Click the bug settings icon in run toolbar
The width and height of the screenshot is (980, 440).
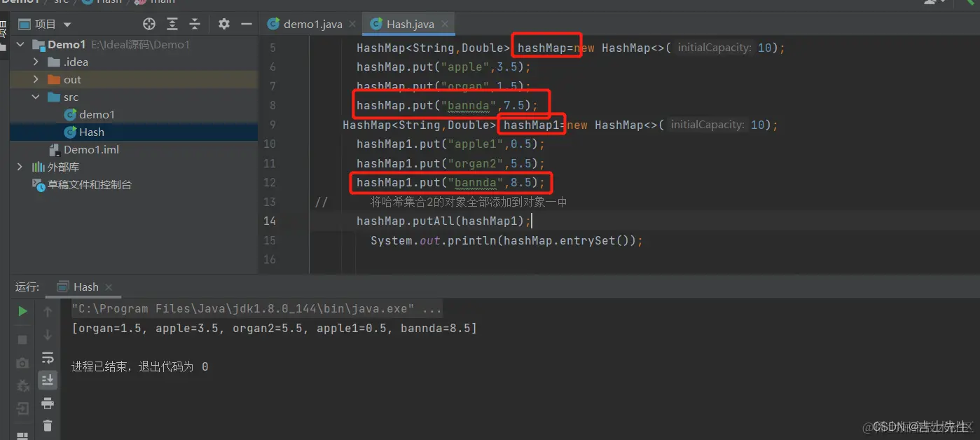point(22,385)
